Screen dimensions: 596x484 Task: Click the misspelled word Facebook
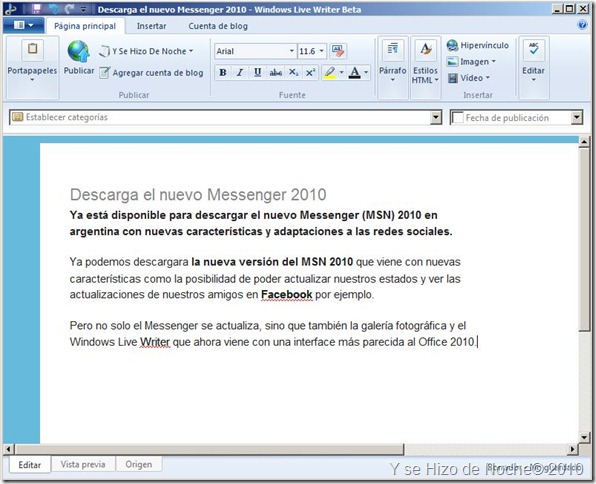pyautogui.click(x=287, y=295)
